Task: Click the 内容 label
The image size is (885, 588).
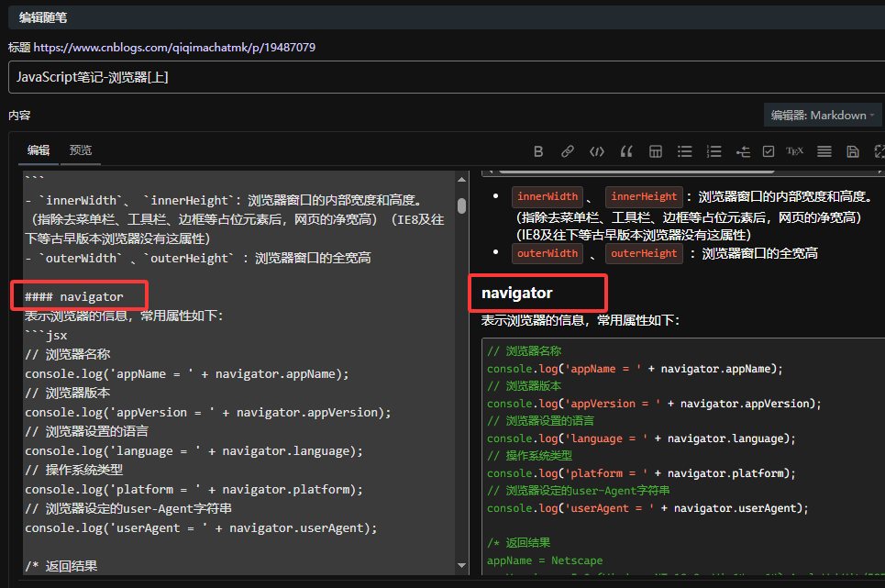Action: click(20, 115)
